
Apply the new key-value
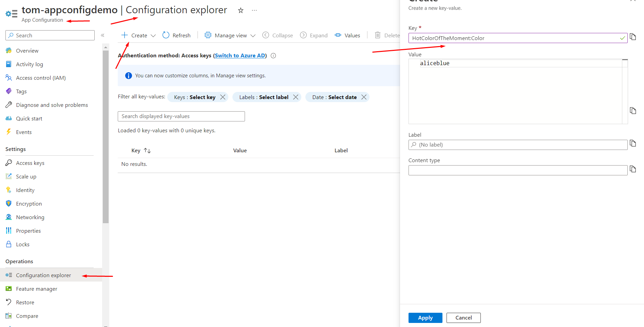425,318
